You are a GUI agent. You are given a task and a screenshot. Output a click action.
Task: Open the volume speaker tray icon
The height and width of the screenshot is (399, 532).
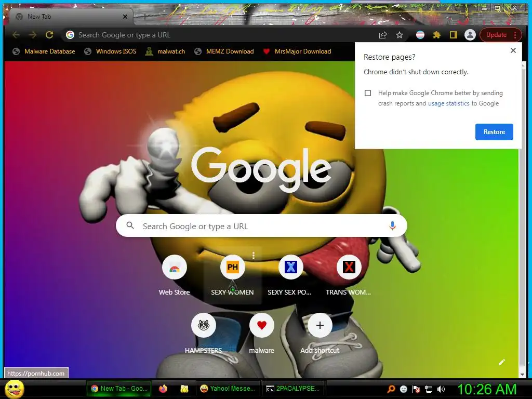pyautogui.click(x=441, y=389)
